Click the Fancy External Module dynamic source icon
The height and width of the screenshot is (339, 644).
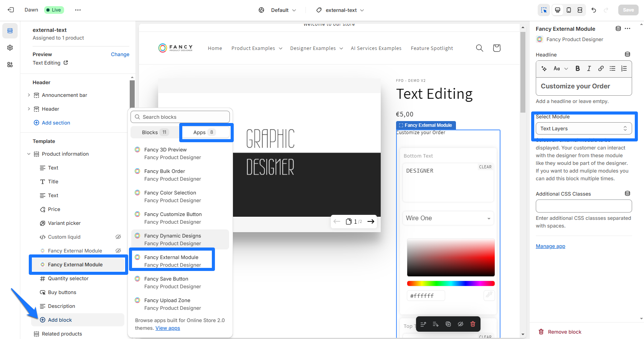pyautogui.click(x=618, y=28)
